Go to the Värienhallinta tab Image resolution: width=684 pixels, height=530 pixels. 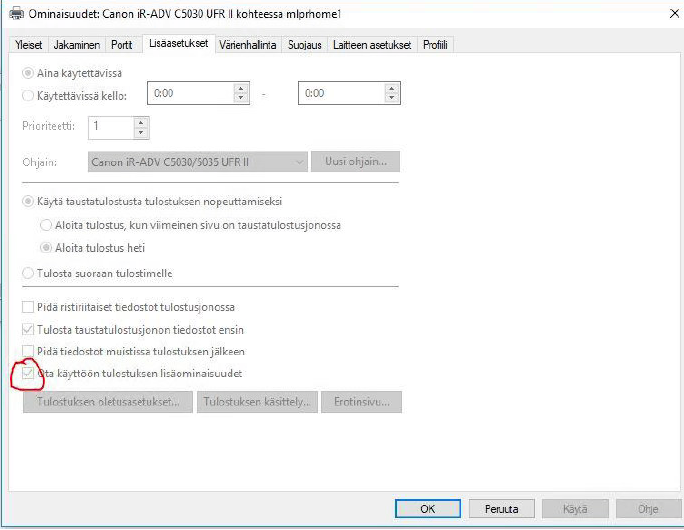click(249, 45)
